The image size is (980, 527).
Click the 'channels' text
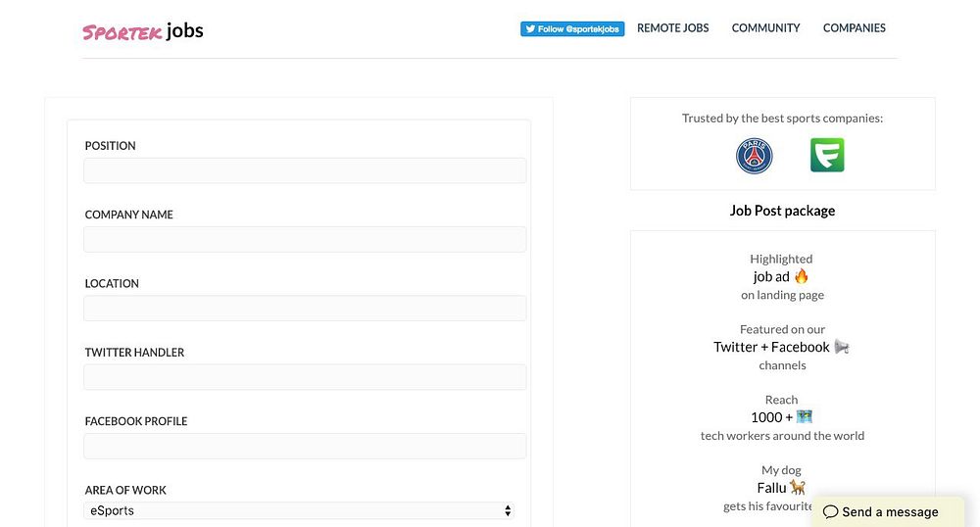pyautogui.click(x=782, y=365)
